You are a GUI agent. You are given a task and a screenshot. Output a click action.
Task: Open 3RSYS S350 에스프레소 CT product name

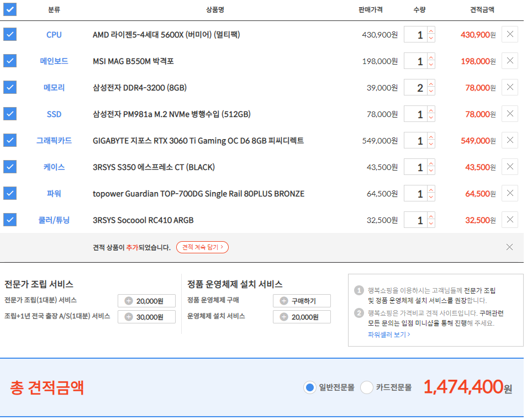click(154, 167)
